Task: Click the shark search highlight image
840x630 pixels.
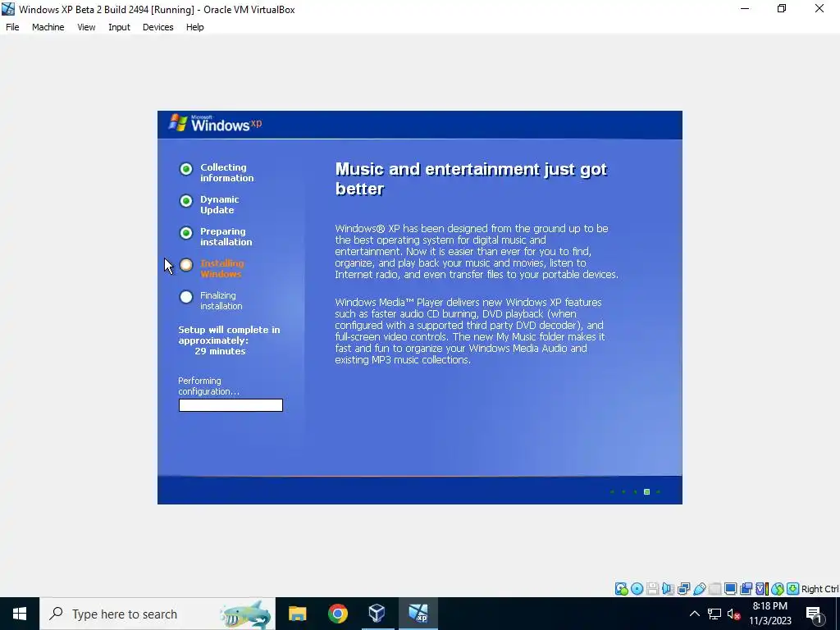Action: (x=246, y=614)
